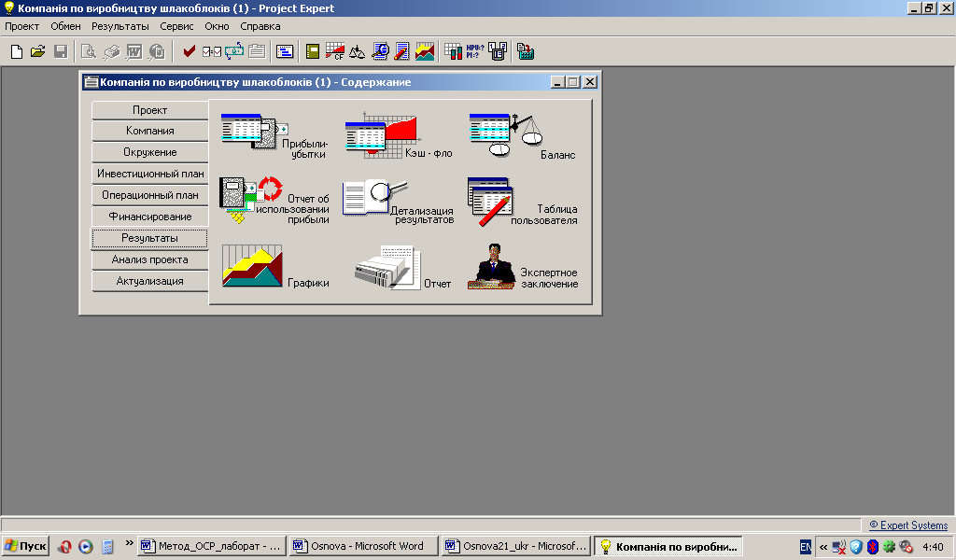Switch to Инвестиционный план section
The width and height of the screenshot is (956, 560).
pos(150,174)
